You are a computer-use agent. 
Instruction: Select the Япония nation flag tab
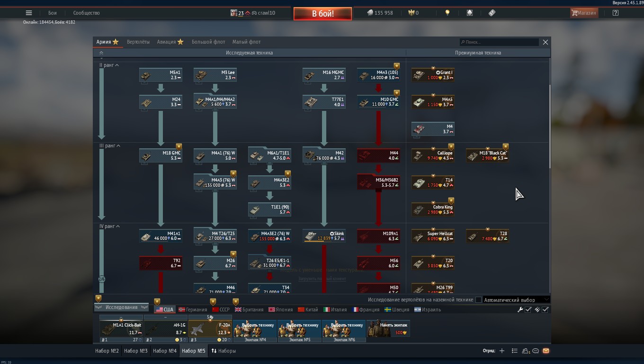tap(281, 309)
